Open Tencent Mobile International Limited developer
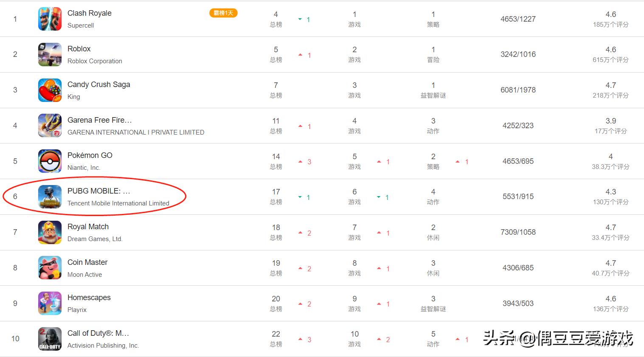This screenshot has height=357, width=644. [118, 203]
